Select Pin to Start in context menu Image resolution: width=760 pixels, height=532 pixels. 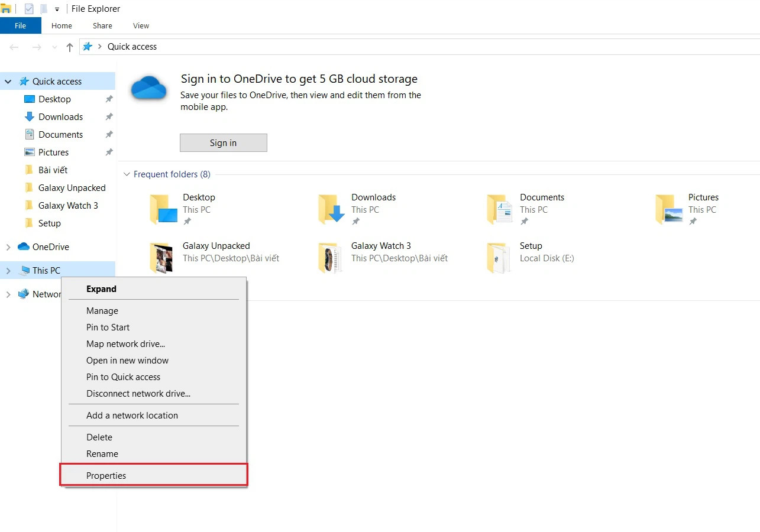click(154, 327)
